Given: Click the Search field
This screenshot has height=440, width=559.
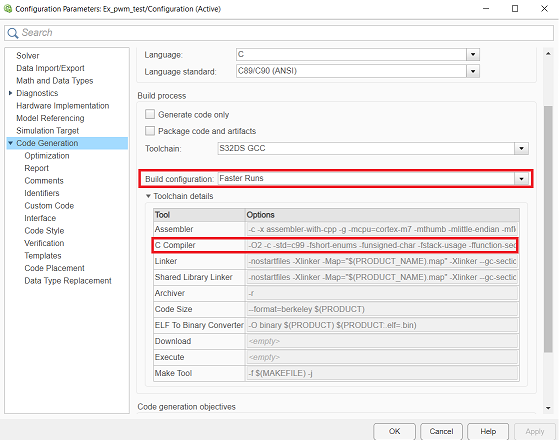Looking at the screenshot, I should click(x=279, y=33).
